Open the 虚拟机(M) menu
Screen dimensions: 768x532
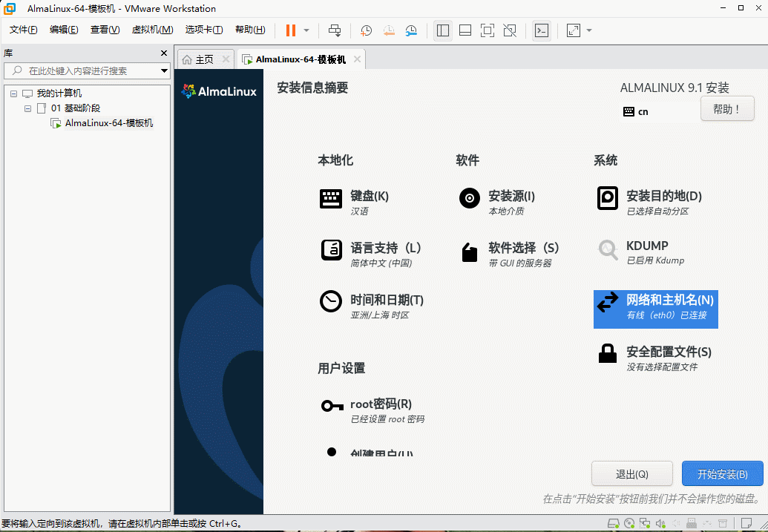click(x=152, y=30)
